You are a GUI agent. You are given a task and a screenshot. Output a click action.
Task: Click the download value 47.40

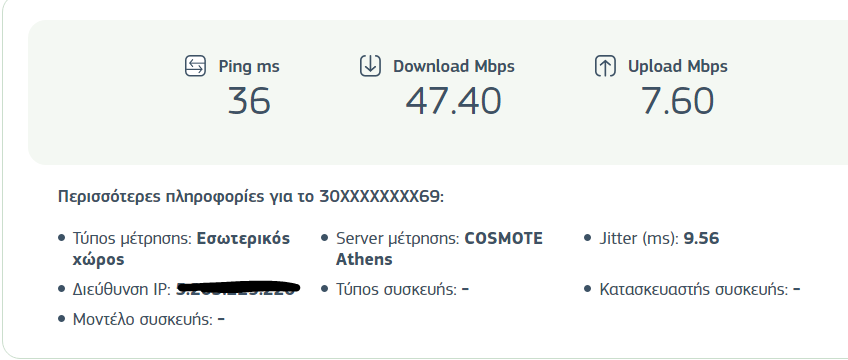[453, 101]
